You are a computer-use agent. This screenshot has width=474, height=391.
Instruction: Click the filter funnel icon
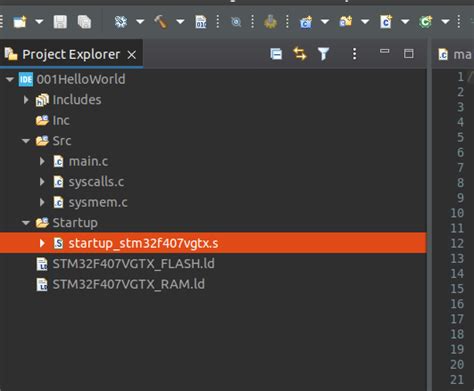pyautogui.click(x=323, y=54)
